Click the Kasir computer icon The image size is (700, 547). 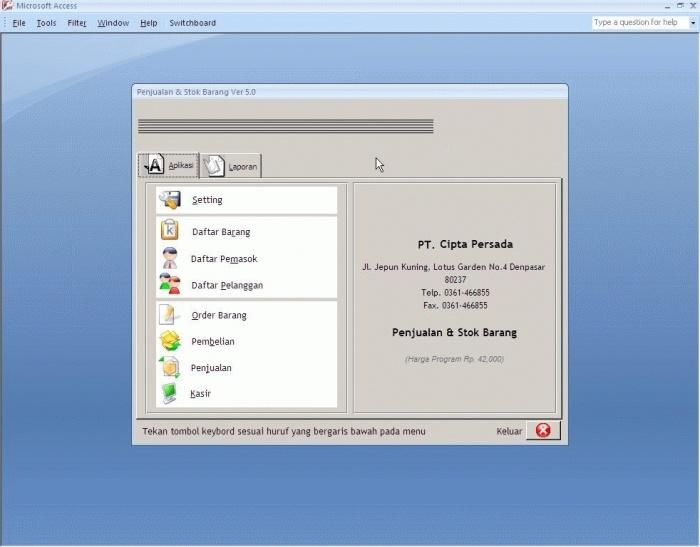click(x=170, y=393)
